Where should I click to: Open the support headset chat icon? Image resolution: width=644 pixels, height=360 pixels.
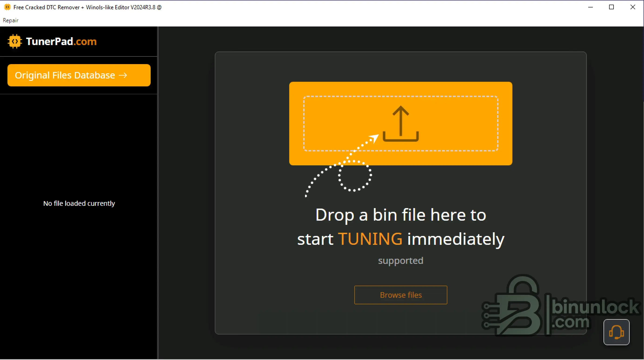pos(616,332)
